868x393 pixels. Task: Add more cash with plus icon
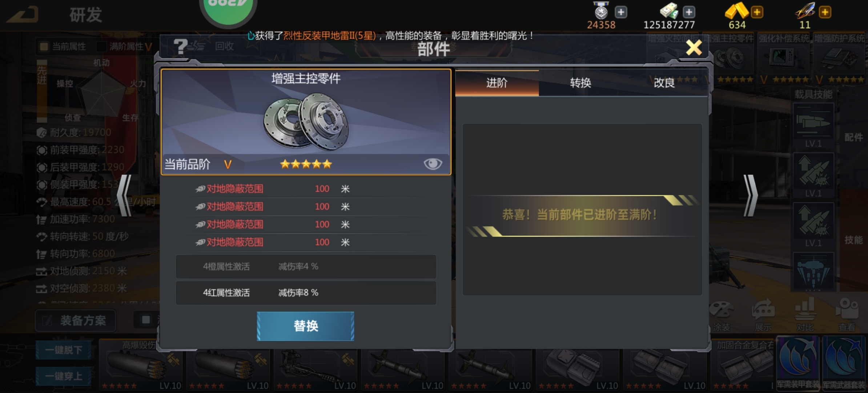pyautogui.click(x=689, y=12)
